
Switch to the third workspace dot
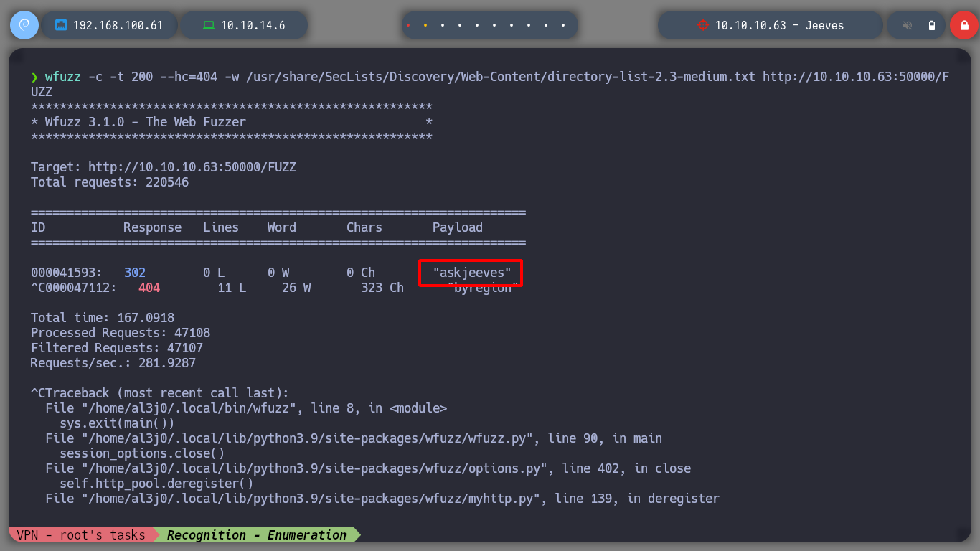[x=443, y=25]
